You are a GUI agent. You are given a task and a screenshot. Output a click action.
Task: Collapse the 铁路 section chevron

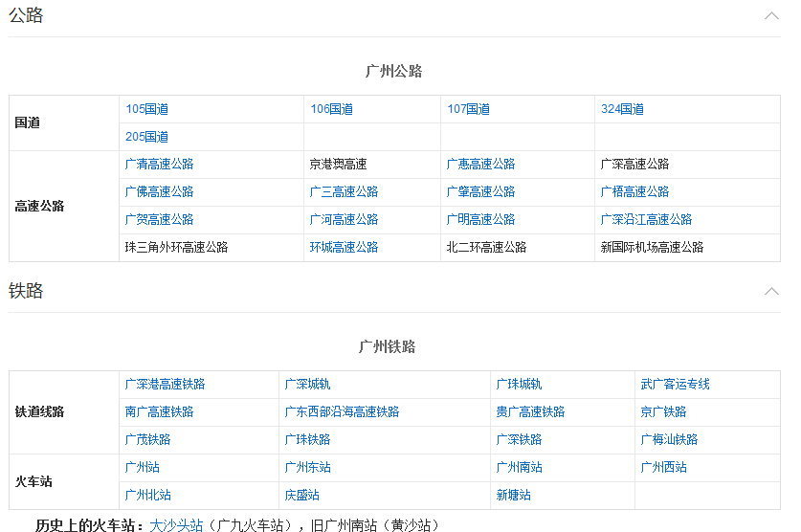coord(771,291)
